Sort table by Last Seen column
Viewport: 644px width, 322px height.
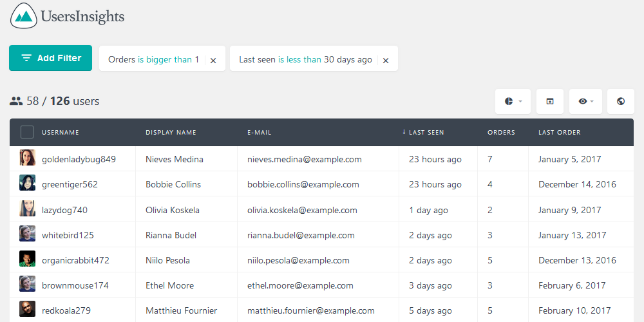click(x=426, y=133)
